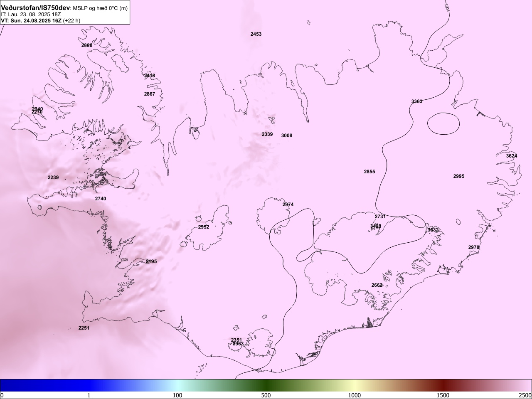The height and width of the screenshot is (399, 532).
Task: Select the 2888 value in the Westfjords
Action: (x=87, y=45)
